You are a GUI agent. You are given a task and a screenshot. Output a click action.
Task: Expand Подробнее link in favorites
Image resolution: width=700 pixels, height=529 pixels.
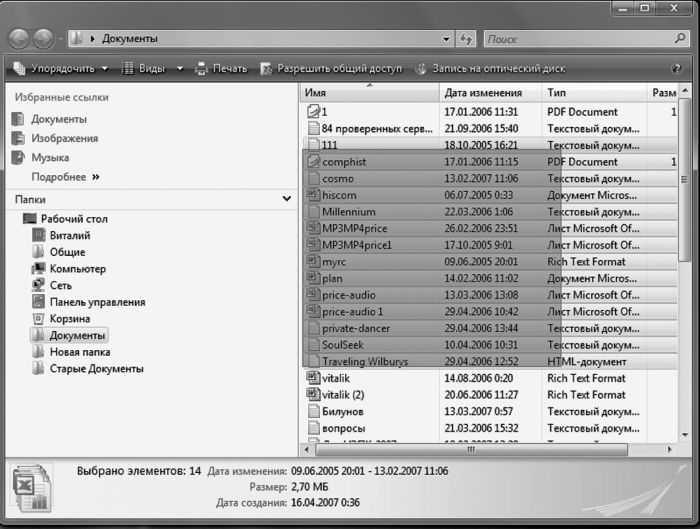click(x=65, y=177)
